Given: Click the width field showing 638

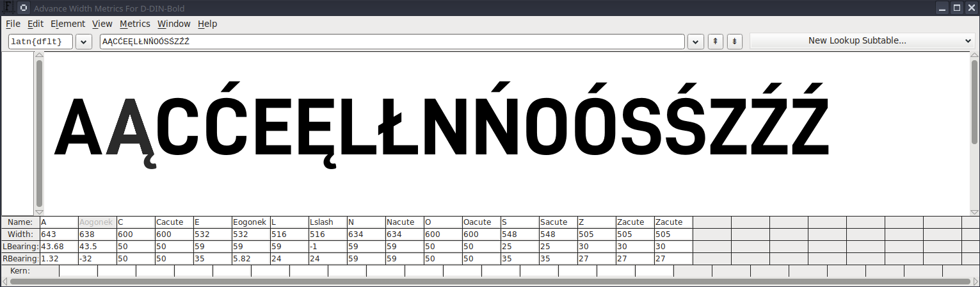Looking at the screenshot, I should click(97, 234).
